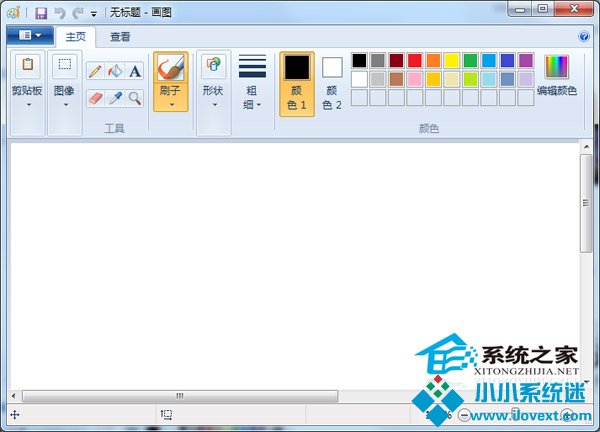The image size is (600, 432).
Task: Open the brush type dropdown arrow
Action: (171, 104)
